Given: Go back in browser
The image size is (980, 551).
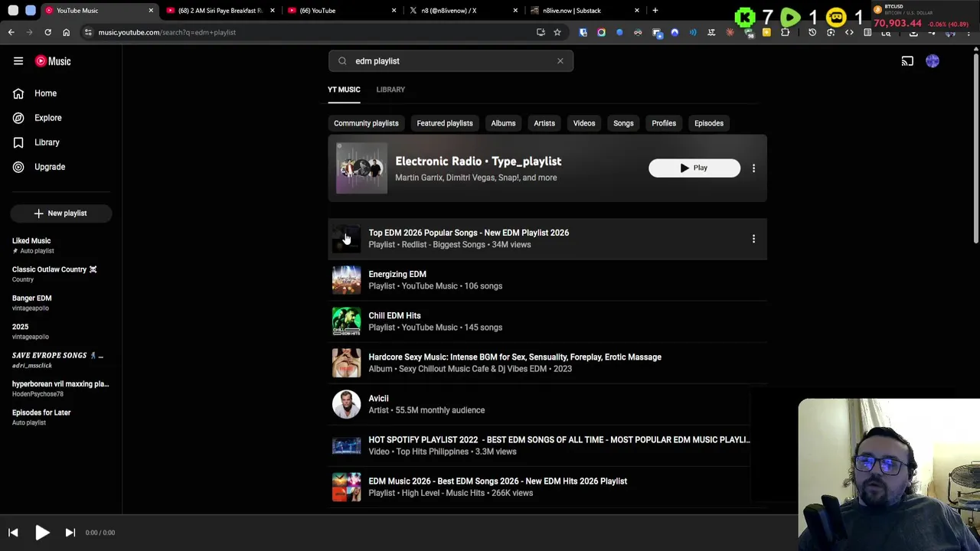Looking at the screenshot, I should pos(11,32).
